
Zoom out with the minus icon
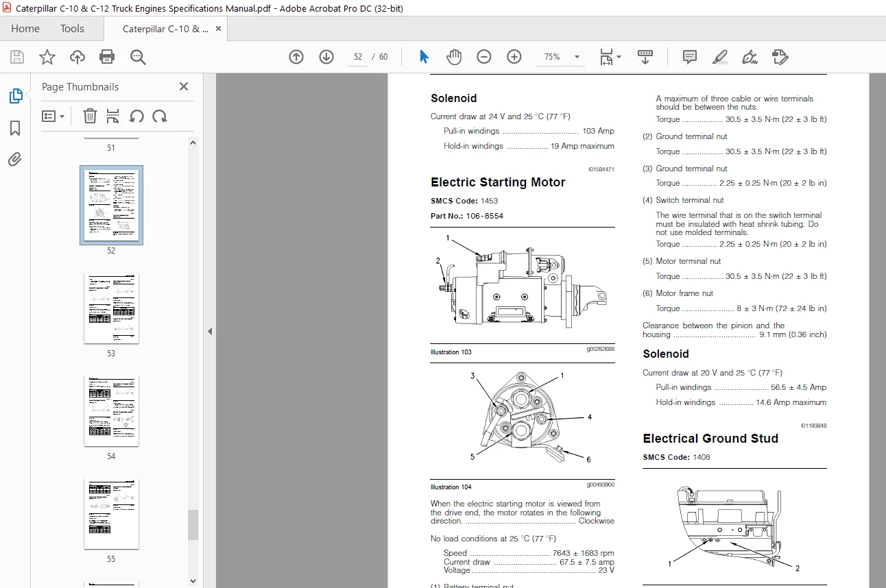coord(484,57)
